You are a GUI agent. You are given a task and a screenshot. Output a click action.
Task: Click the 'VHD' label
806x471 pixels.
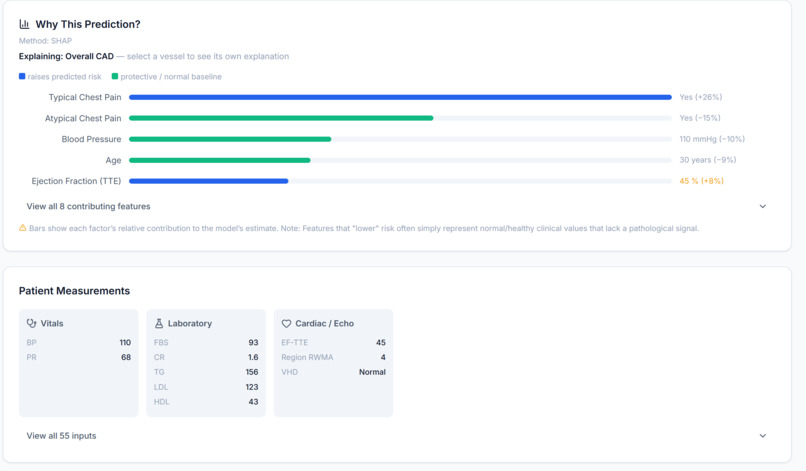(289, 372)
